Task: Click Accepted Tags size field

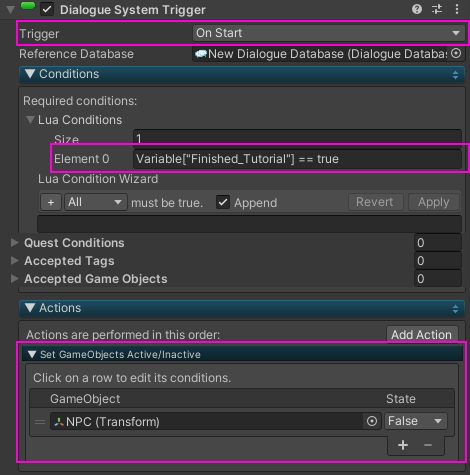Action: coord(438,261)
